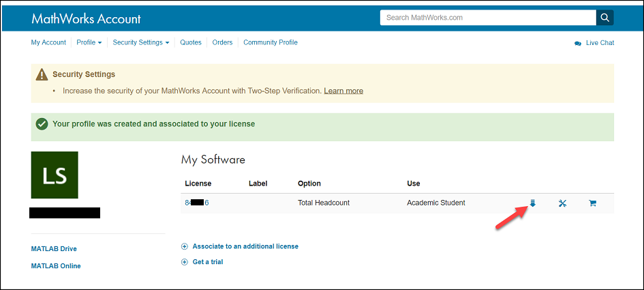Click the Live Chat link
644x290 pixels.
pos(600,43)
